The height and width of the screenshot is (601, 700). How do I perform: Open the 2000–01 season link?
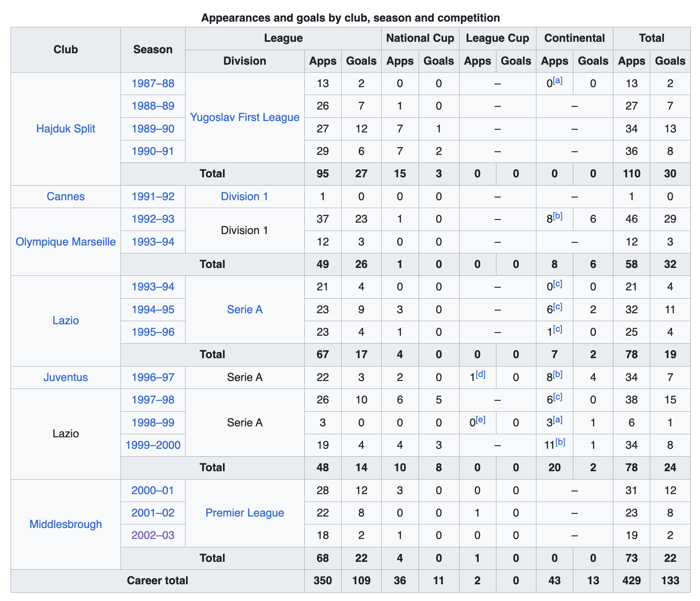point(153,491)
